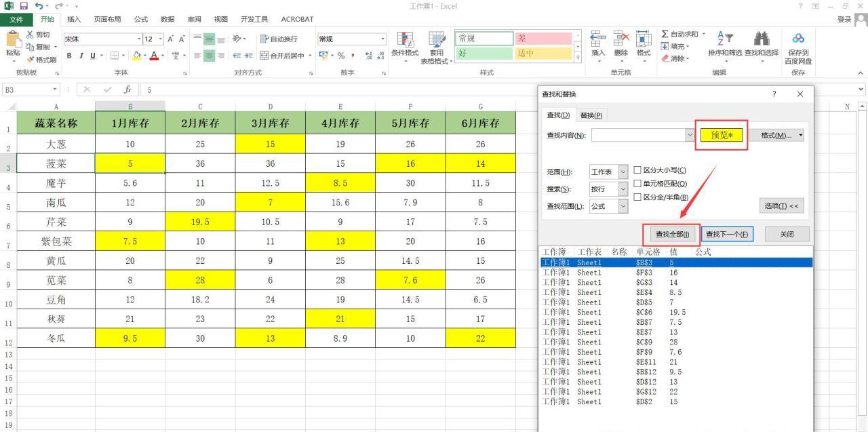Open the File (文件) tab
This screenshot has width=868, height=432.
(16, 19)
